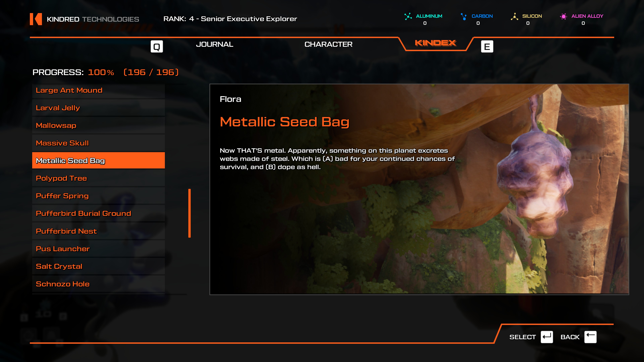Open the Massive Skull entry
This screenshot has width=644, height=362.
coord(98,143)
